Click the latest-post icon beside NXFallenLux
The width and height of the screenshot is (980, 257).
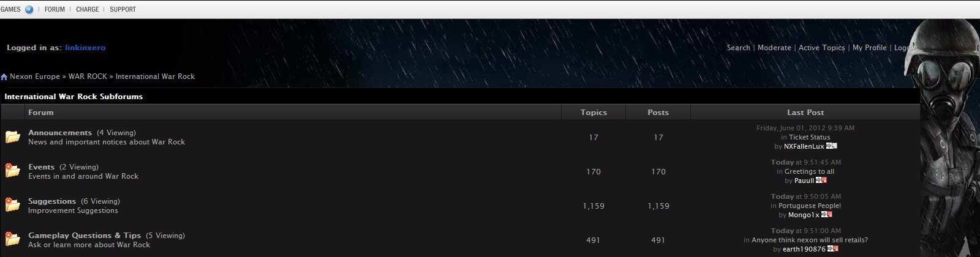831,146
